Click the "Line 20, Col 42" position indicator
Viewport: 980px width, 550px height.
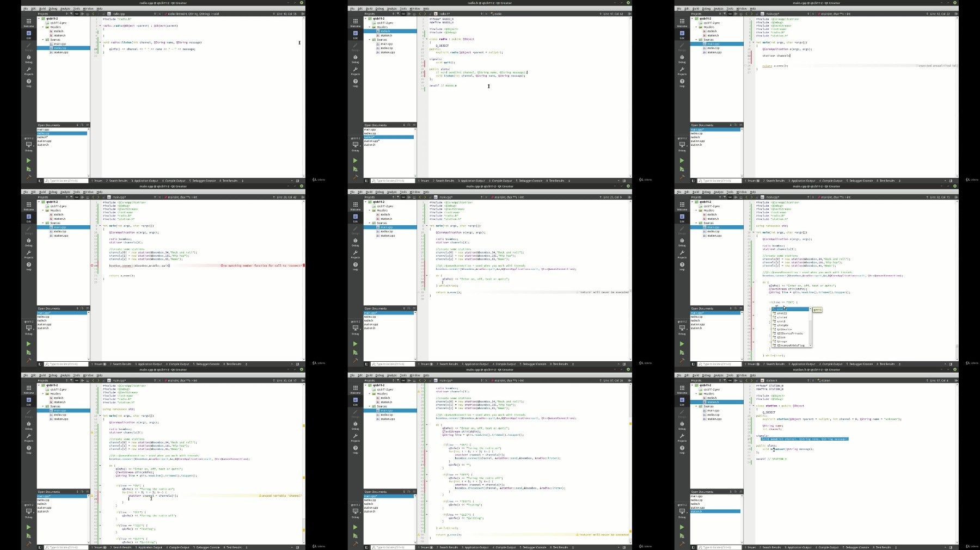point(286,197)
